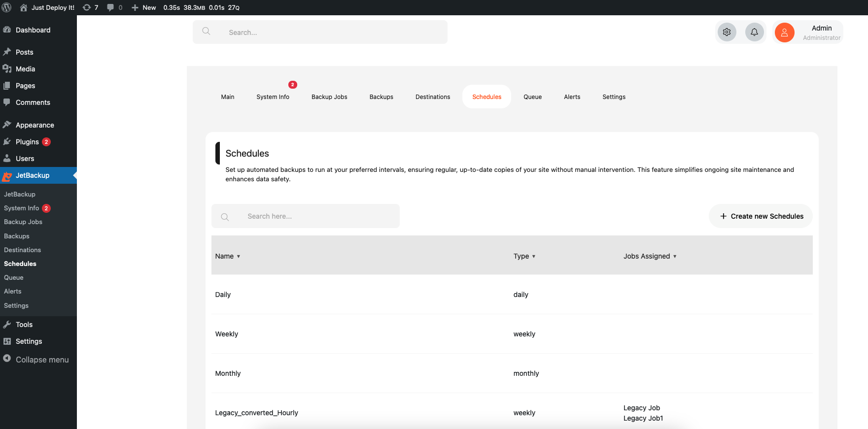Click the plus icon of Create new Schedules
This screenshot has width=868, height=429.
click(x=723, y=216)
